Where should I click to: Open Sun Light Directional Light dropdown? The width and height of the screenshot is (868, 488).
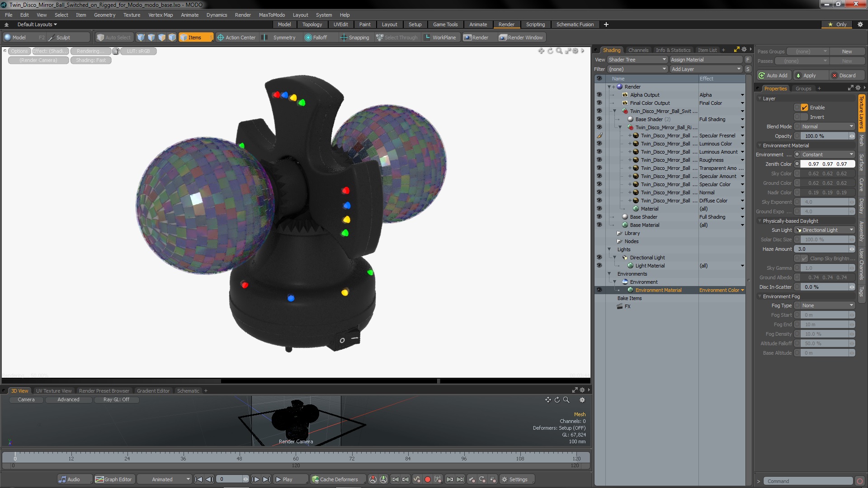825,230
